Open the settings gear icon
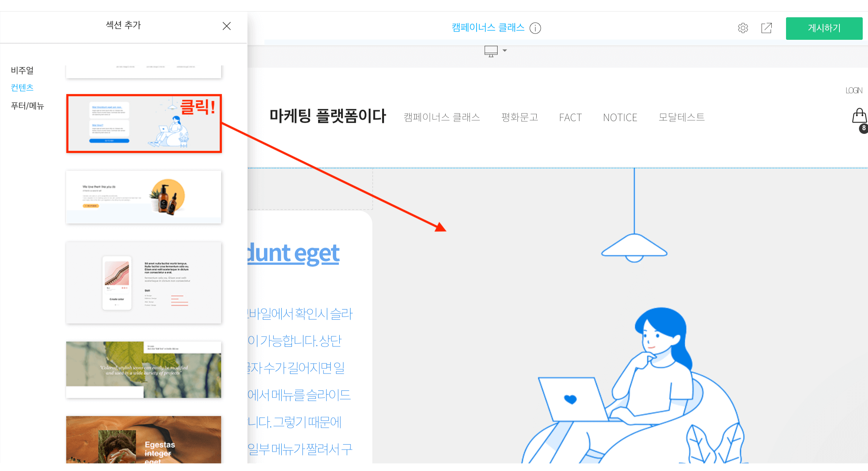The height and width of the screenshot is (471, 868). pos(743,28)
